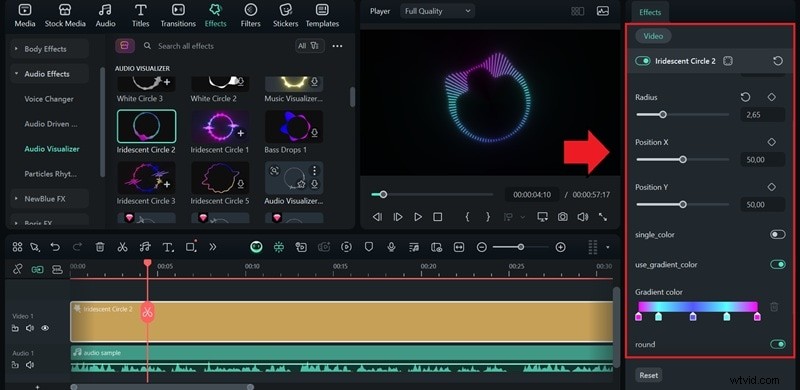800x390 pixels.
Task: Expand more timeline tools chevrons
Action: tap(212, 247)
